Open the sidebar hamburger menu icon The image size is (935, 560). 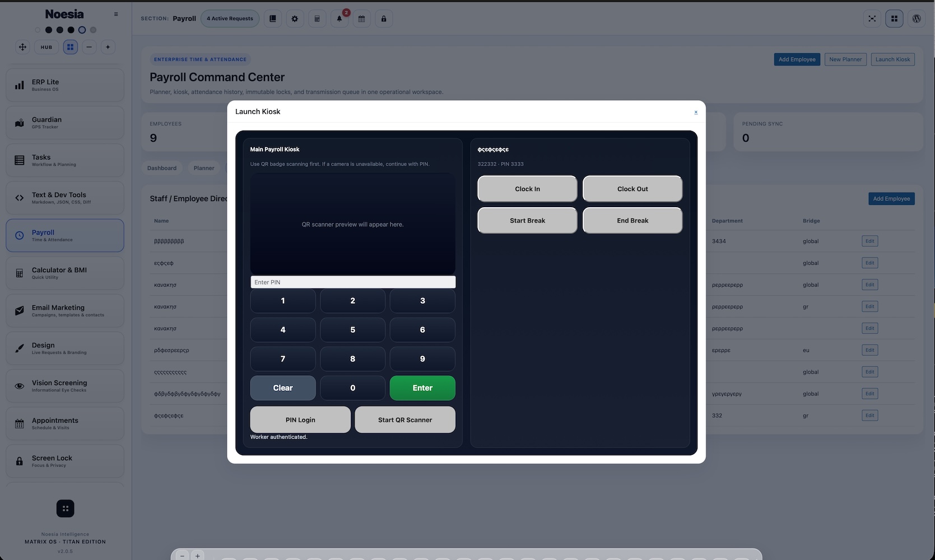[x=116, y=15]
